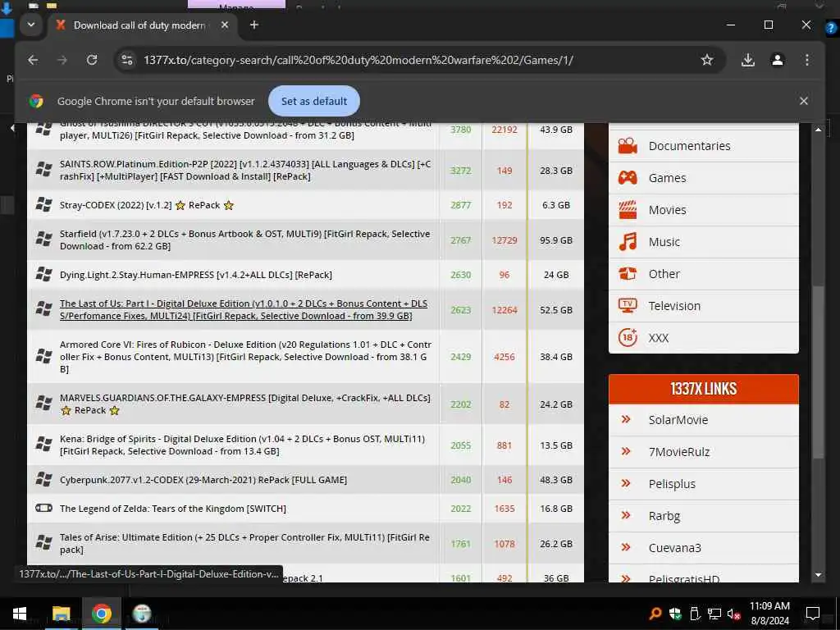This screenshot has width=840, height=630.
Task: Click the Switch console icon beside Zelda
Action: [43, 509]
